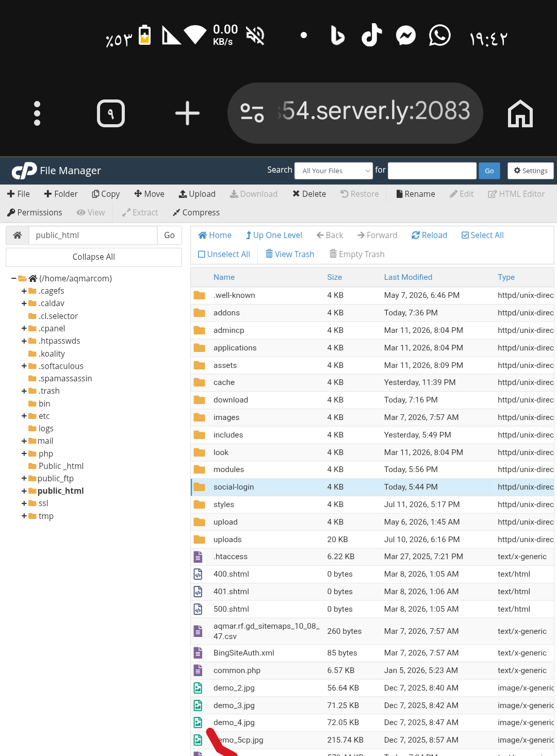Click Unselect All checkbox link
This screenshot has height=756, width=557.
pos(224,254)
